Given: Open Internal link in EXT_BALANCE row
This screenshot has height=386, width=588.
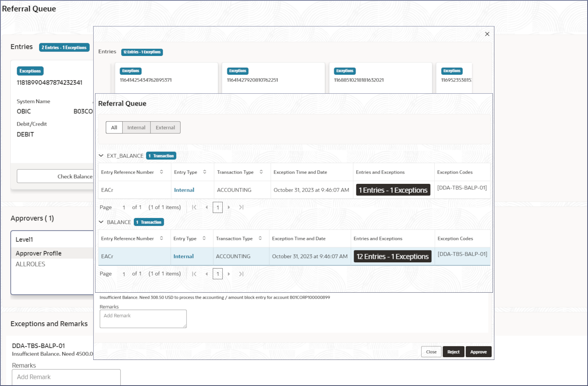Looking at the screenshot, I should [x=184, y=190].
